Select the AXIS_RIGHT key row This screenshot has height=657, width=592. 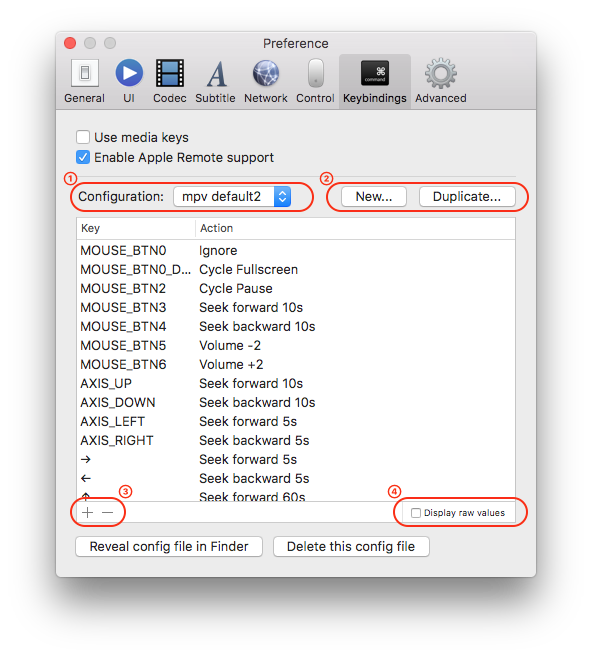coord(296,440)
